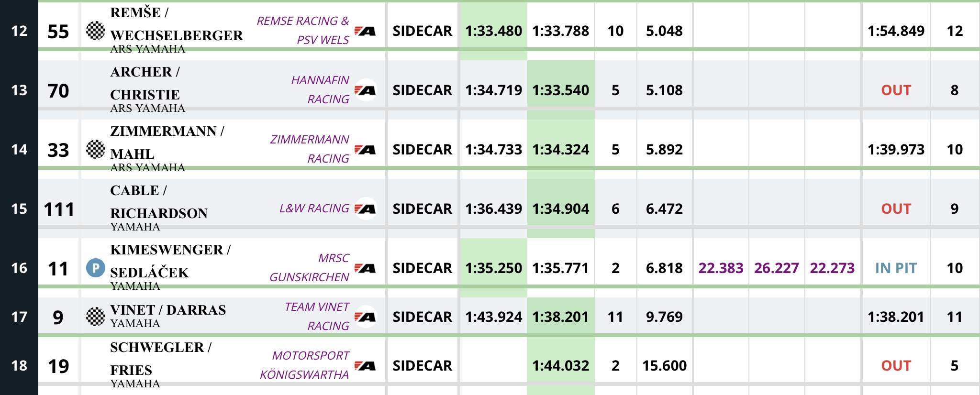Click the tyre logo beside Remse Racing & PSV Wels

[366, 31]
